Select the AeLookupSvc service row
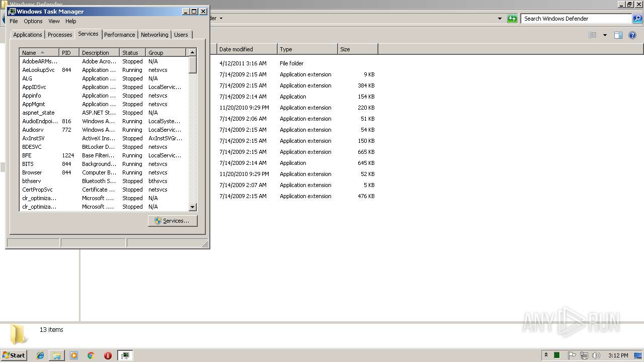644x362 pixels. point(104,70)
